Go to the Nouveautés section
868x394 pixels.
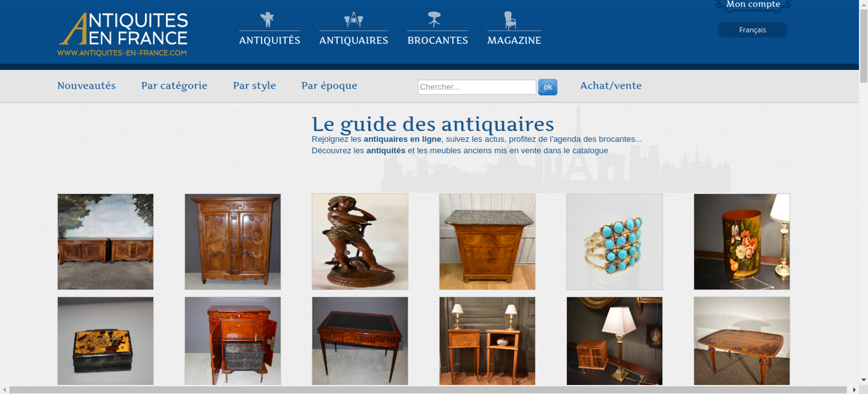coord(86,85)
